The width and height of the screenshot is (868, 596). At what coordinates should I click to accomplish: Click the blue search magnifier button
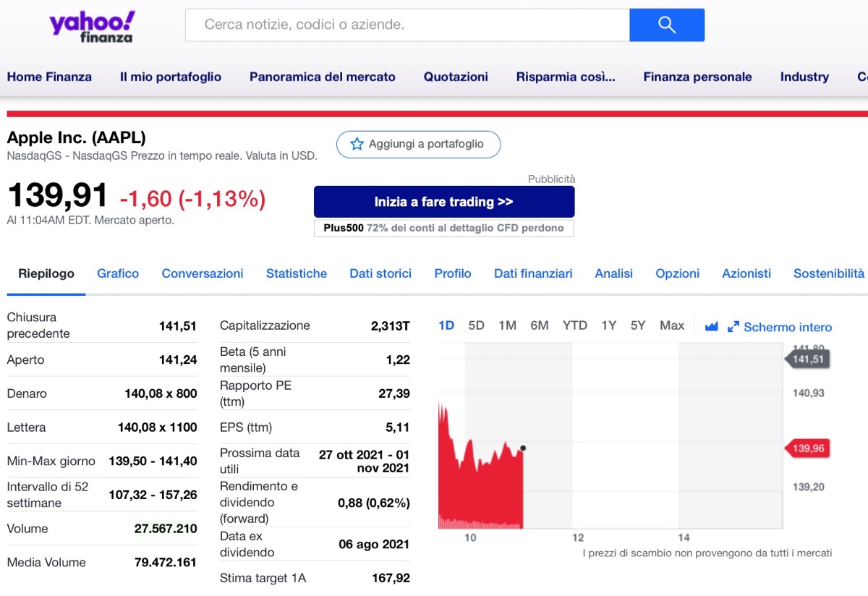pyautogui.click(x=667, y=25)
